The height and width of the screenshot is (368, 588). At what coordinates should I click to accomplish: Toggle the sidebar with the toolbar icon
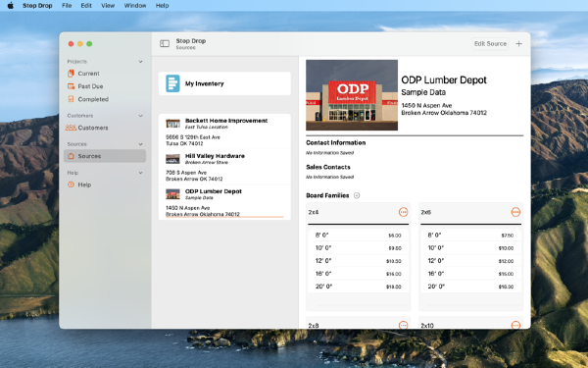pos(165,43)
